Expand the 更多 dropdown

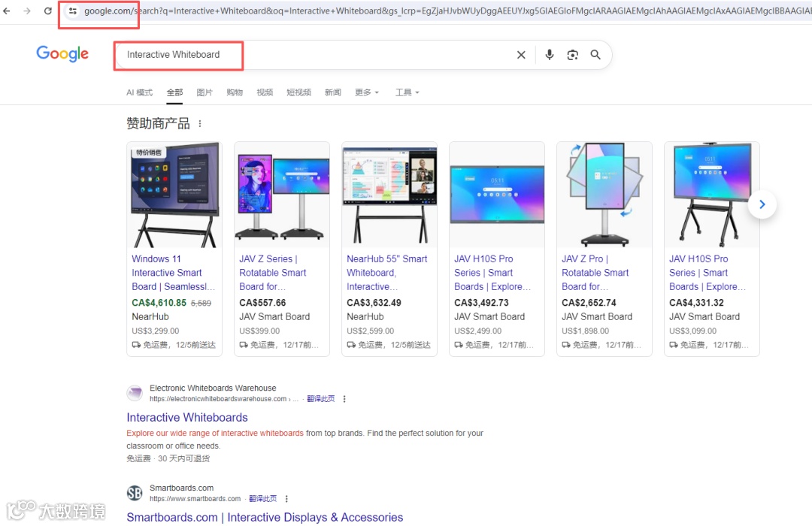coord(367,92)
